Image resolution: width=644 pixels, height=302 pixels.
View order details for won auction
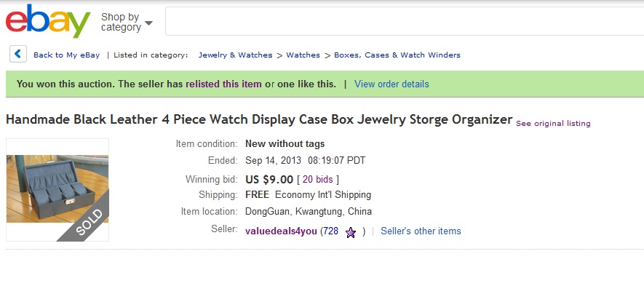coord(391,84)
